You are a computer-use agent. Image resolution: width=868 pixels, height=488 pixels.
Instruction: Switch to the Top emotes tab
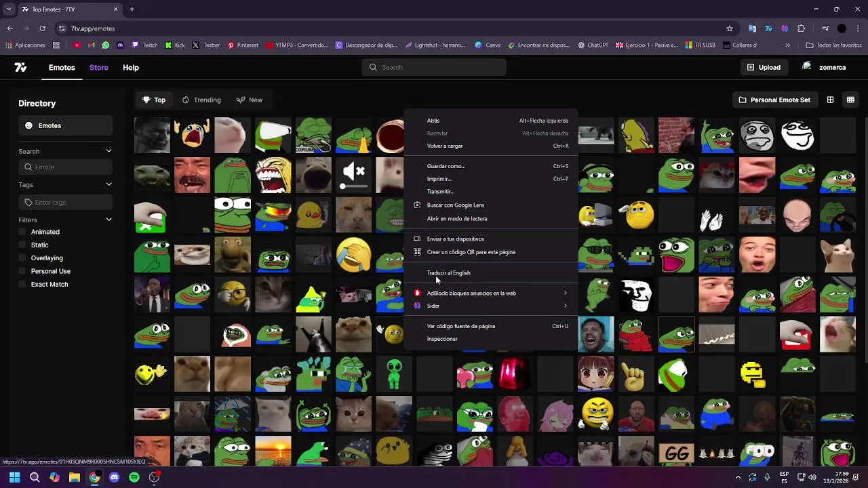coord(154,100)
